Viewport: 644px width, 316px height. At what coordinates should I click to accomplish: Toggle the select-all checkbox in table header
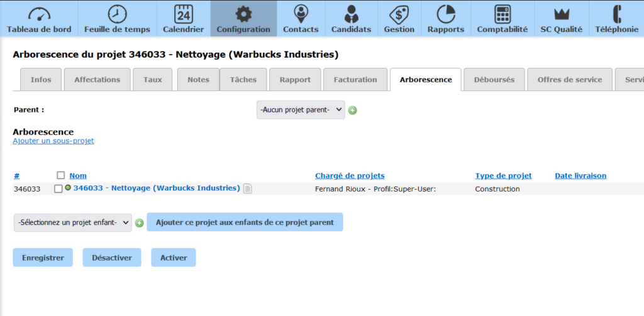coord(61,176)
